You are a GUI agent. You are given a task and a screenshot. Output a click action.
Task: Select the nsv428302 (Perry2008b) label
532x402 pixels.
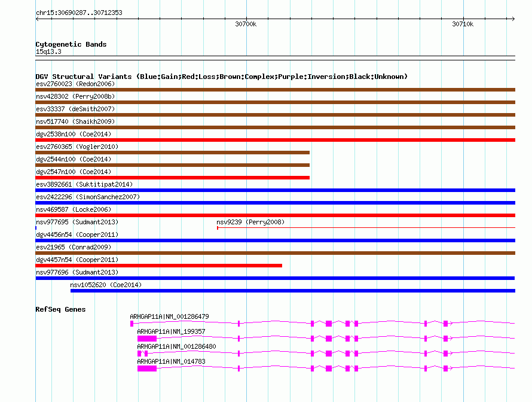[75, 96]
